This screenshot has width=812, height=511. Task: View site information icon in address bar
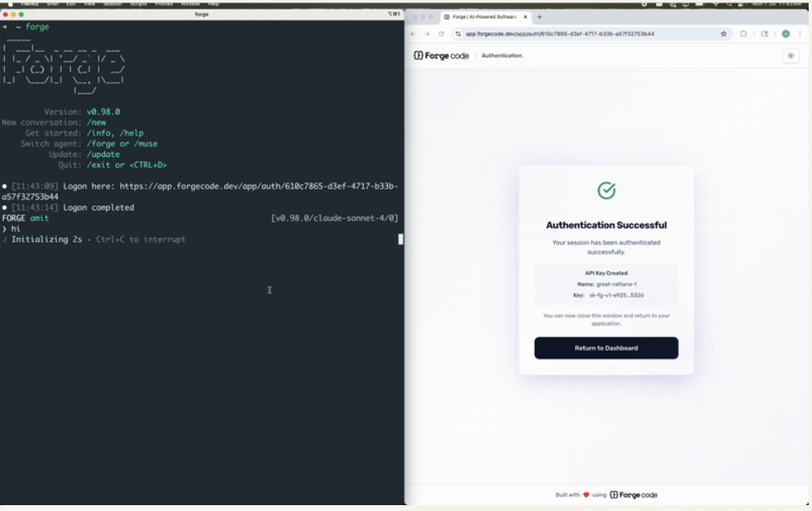pyautogui.click(x=458, y=33)
